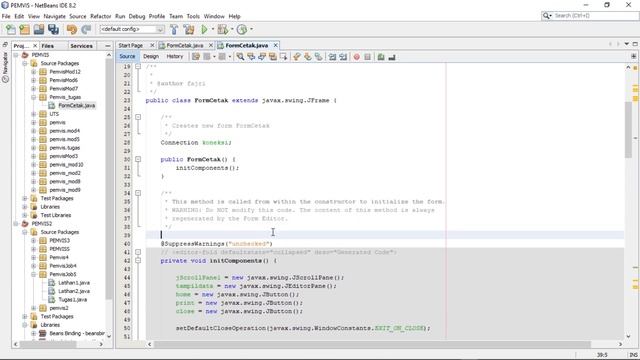Click the editor vertical scrollbar thumb
The height and width of the screenshot is (360, 640).
(x=629, y=130)
